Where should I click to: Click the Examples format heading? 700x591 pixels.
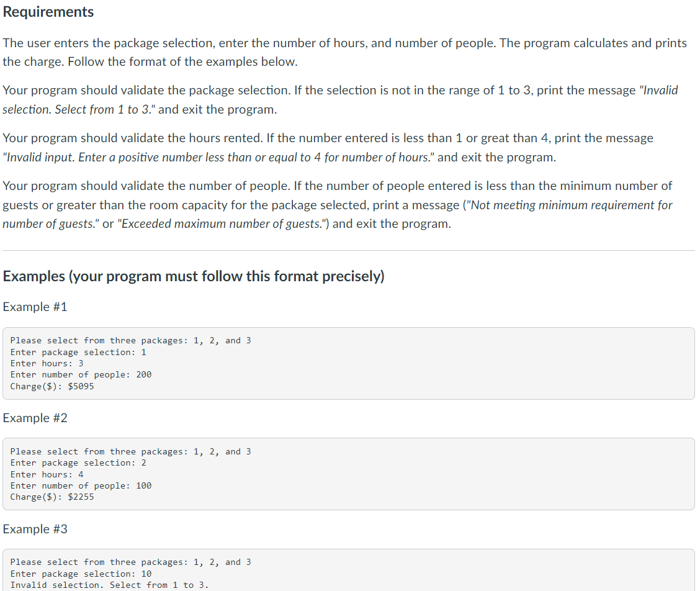[x=194, y=276]
